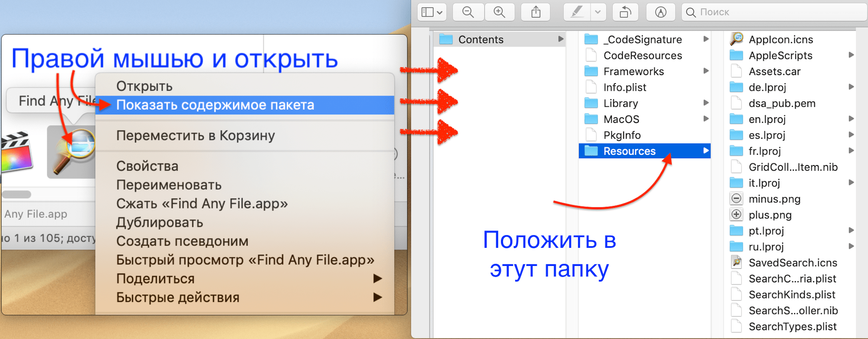This screenshot has height=339, width=868.
Task: Open the Поделиться submenu
Action: 245,279
